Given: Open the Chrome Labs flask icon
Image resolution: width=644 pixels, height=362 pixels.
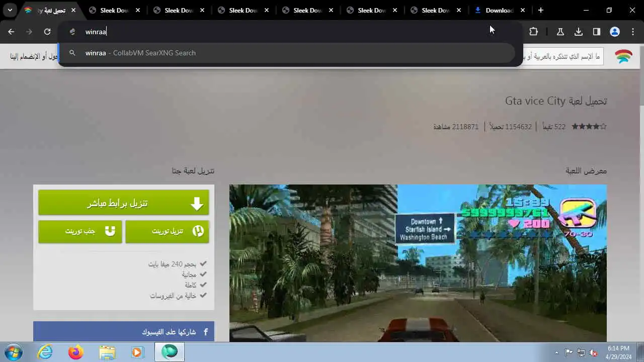Looking at the screenshot, I should coord(560,32).
